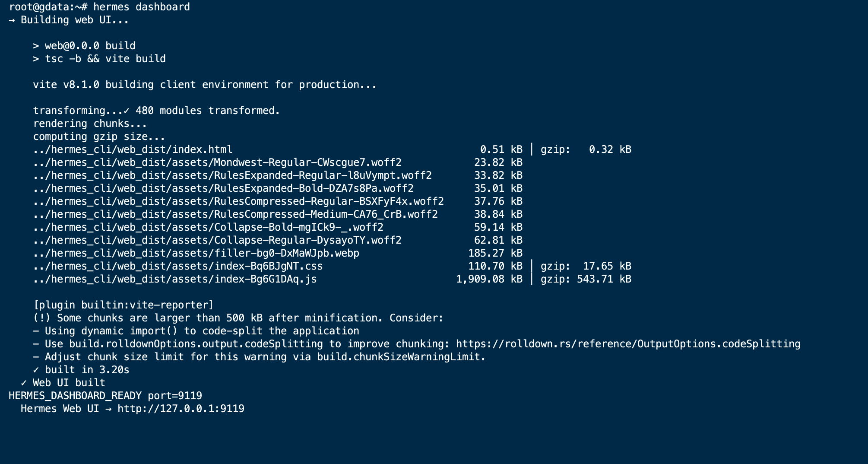
Task: Click the 1,909.08 kB size value
Action: point(489,279)
